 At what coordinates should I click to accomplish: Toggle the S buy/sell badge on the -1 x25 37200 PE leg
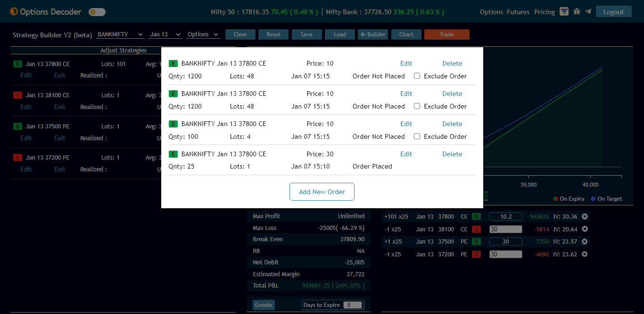point(477,254)
